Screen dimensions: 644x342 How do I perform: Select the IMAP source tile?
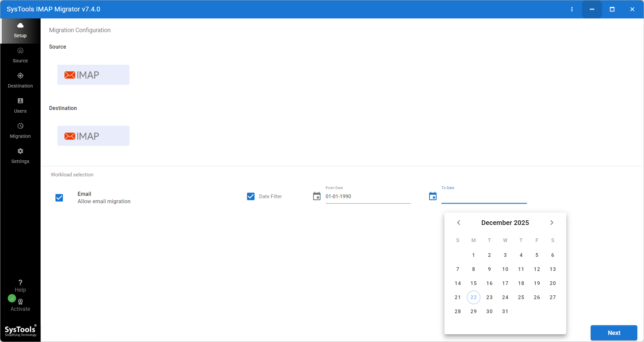point(93,75)
